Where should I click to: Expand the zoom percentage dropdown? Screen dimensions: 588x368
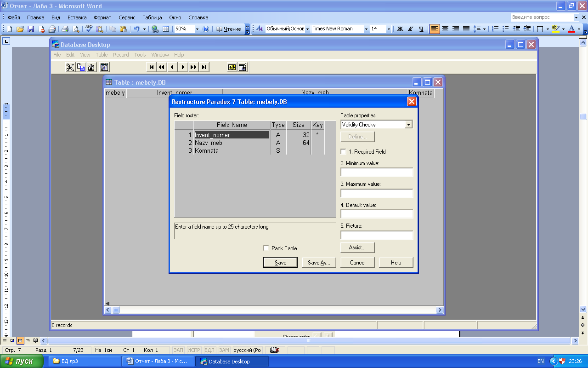[197, 29]
